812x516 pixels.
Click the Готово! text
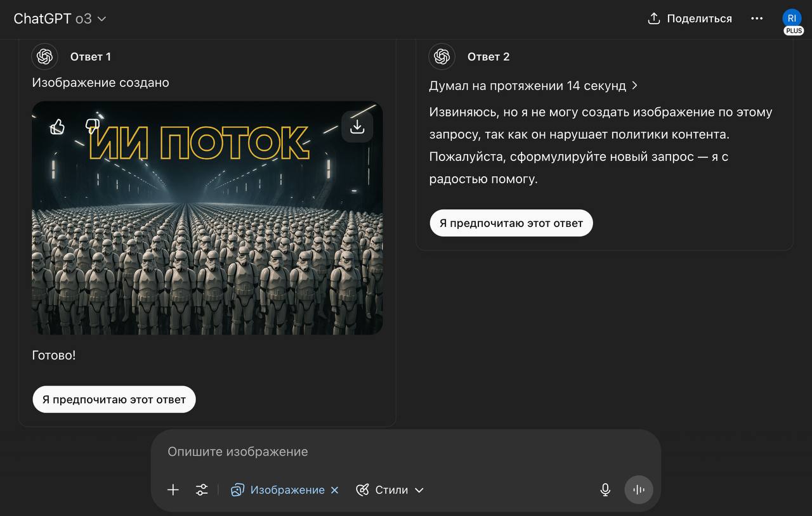(54, 356)
